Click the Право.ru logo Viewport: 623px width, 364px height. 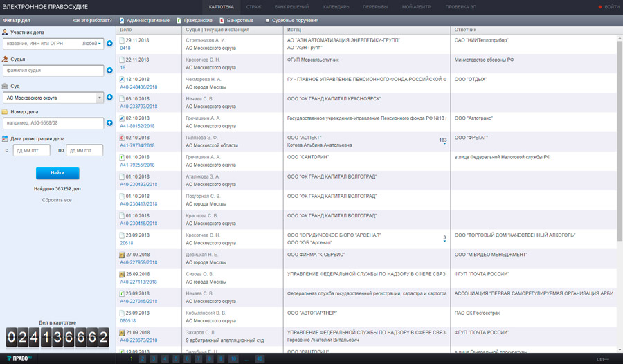click(19, 358)
